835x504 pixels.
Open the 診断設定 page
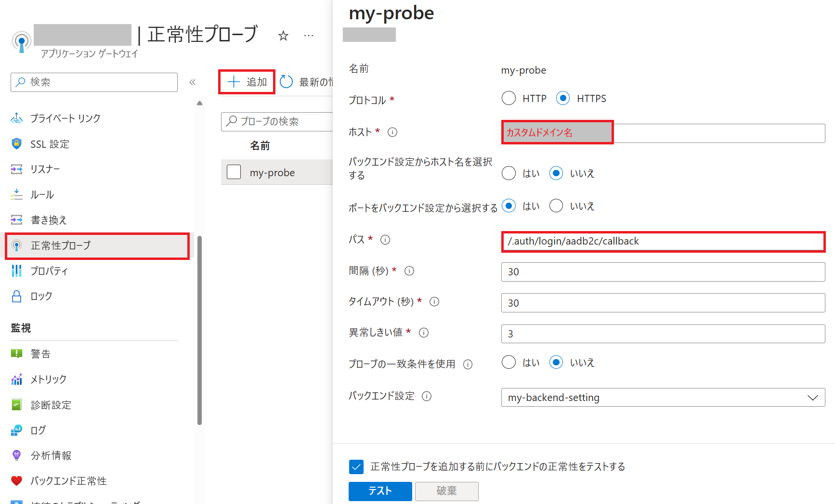[x=51, y=405]
